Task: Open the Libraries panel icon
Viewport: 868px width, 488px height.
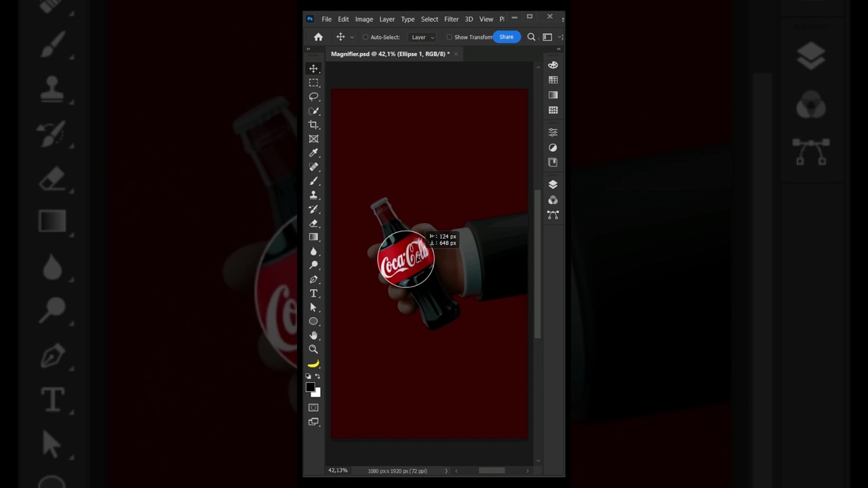Action: coord(553,163)
